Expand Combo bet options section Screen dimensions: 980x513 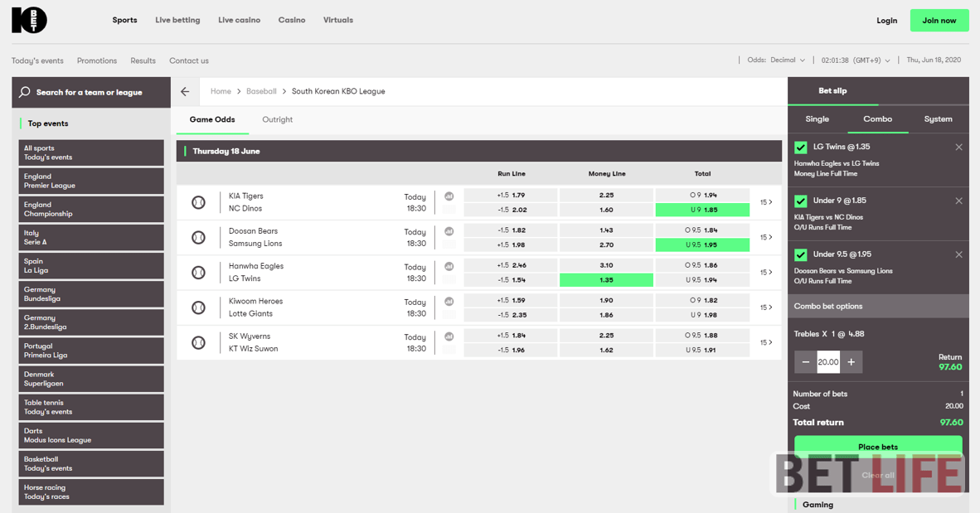pos(878,306)
